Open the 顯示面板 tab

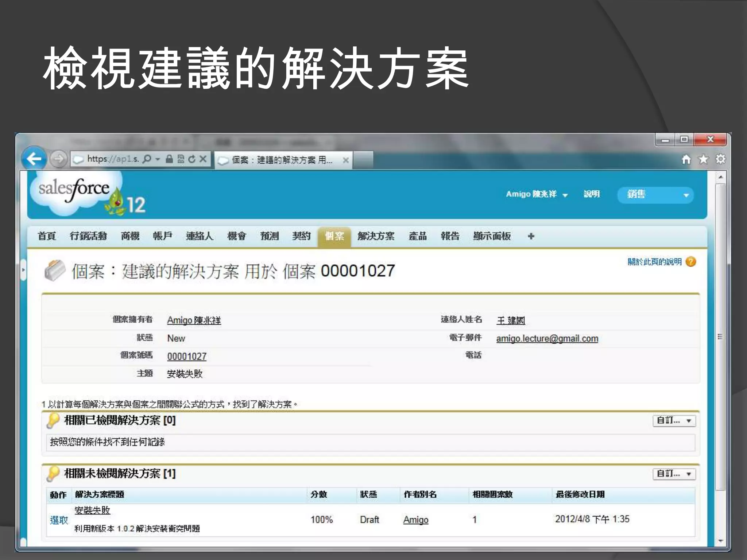point(492,236)
